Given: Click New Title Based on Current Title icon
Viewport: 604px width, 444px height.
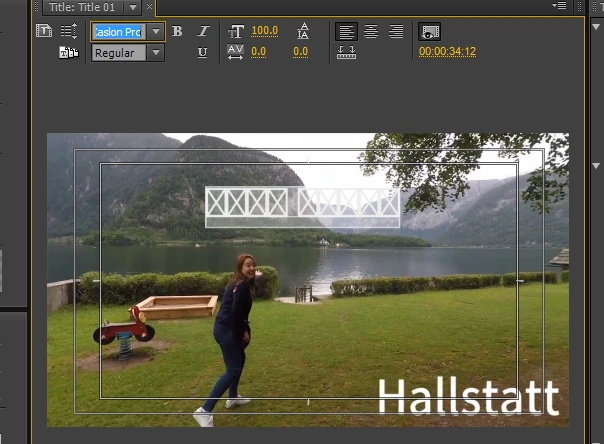Looking at the screenshot, I should point(44,31).
